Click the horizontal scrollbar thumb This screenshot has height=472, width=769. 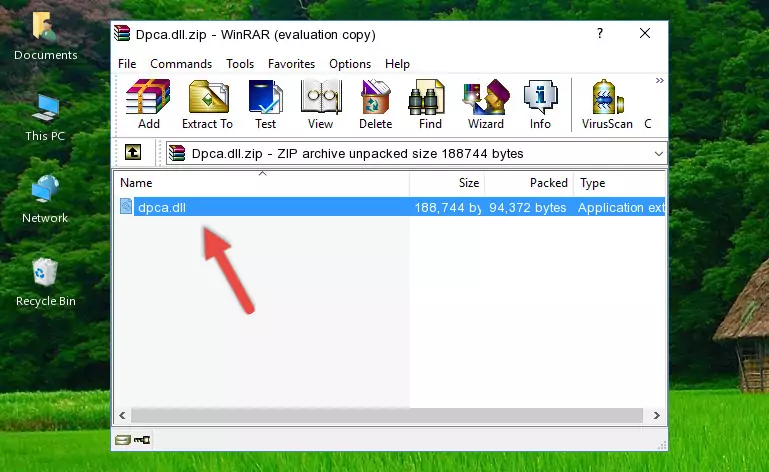pos(387,416)
